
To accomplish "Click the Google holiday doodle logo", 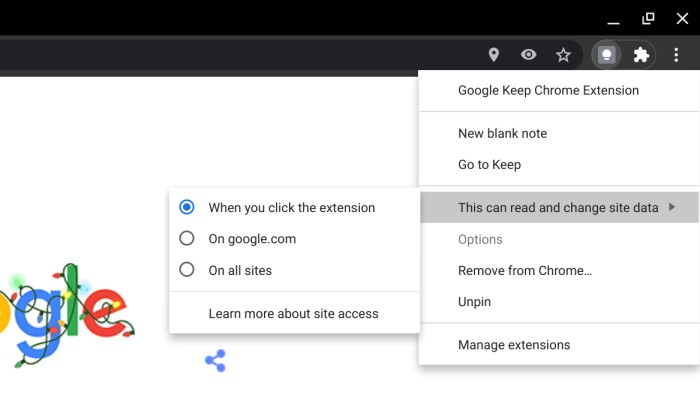I will [x=67, y=316].
